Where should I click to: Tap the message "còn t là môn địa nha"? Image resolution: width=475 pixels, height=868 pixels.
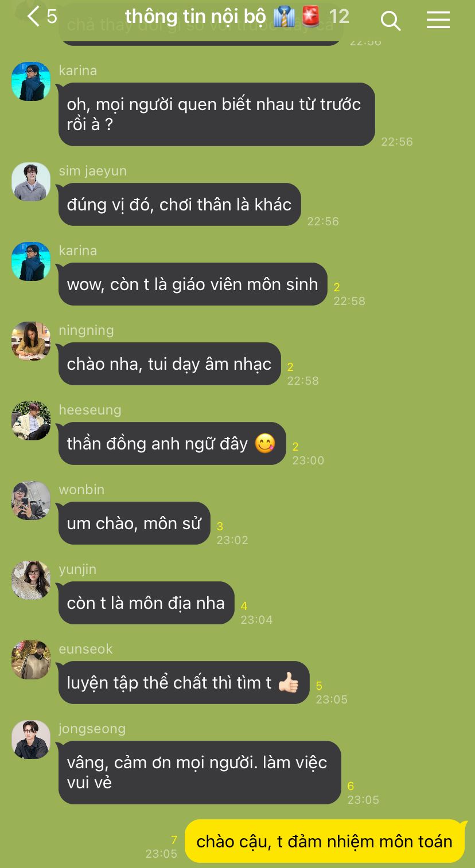coord(146,603)
